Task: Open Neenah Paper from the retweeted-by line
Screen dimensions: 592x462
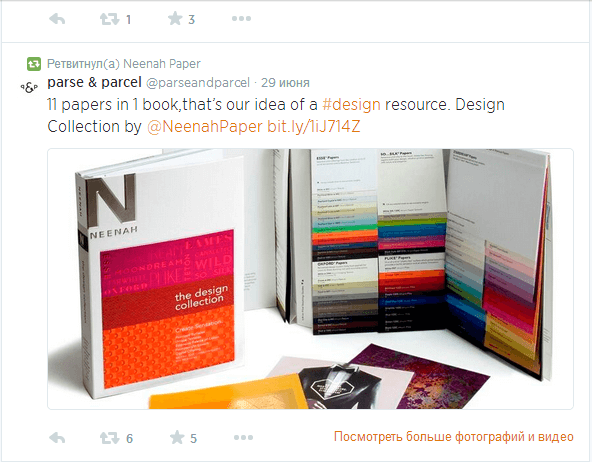Action: point(162,64)
